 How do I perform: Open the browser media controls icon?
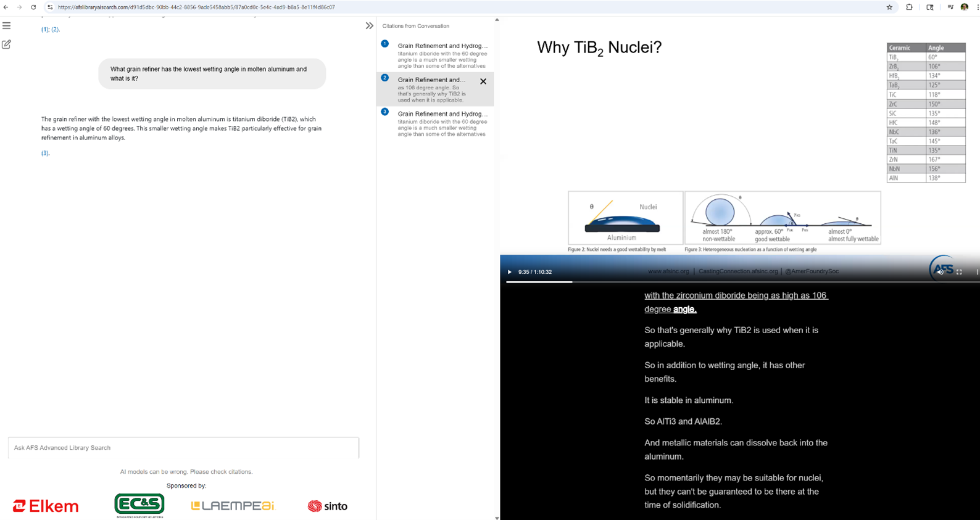tap(950, 7)
